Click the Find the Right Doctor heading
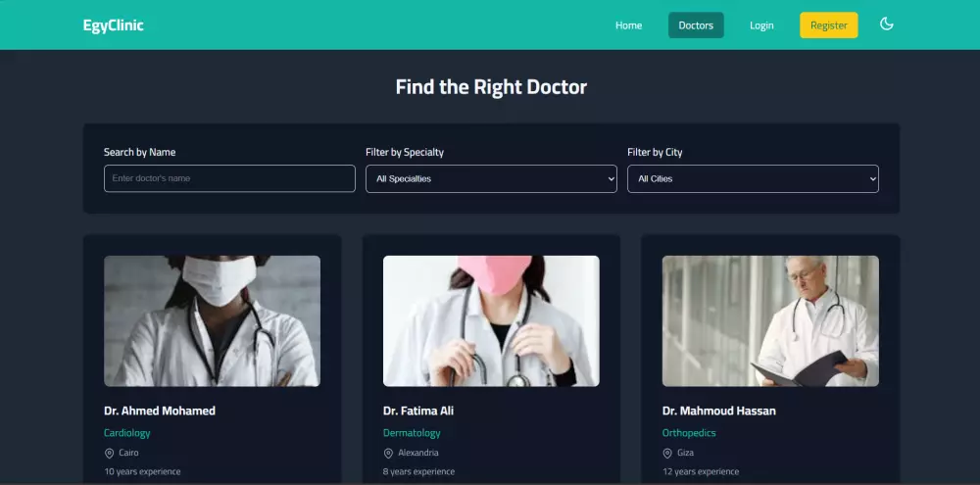Viewport: 980px width, 485px height. 491,86
